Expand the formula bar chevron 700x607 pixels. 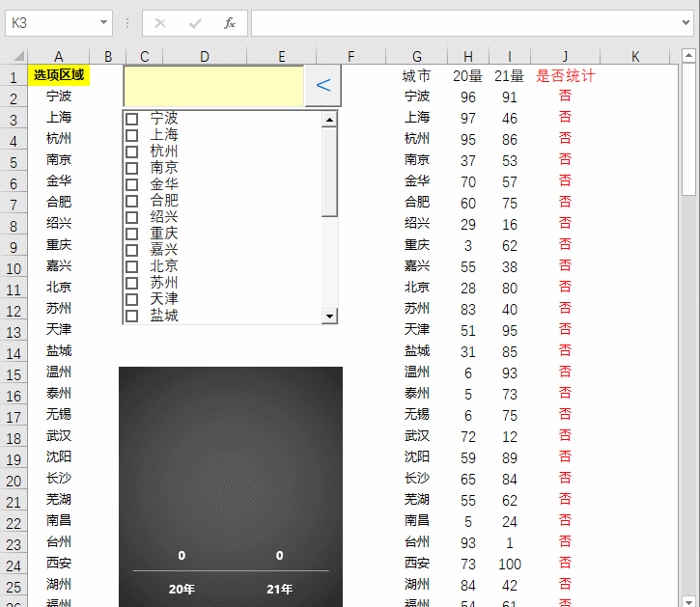(686, 22)
